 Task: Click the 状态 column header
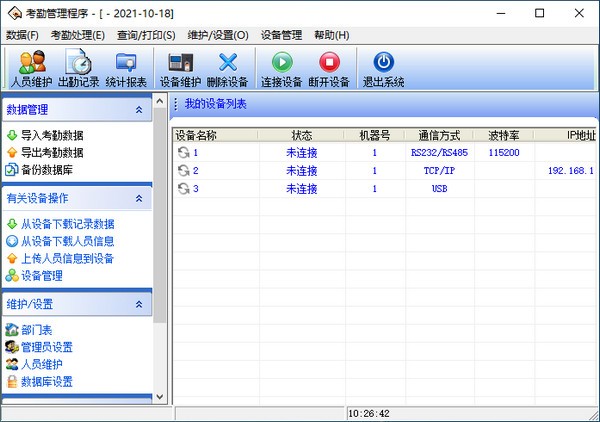(x=302, y=135)
